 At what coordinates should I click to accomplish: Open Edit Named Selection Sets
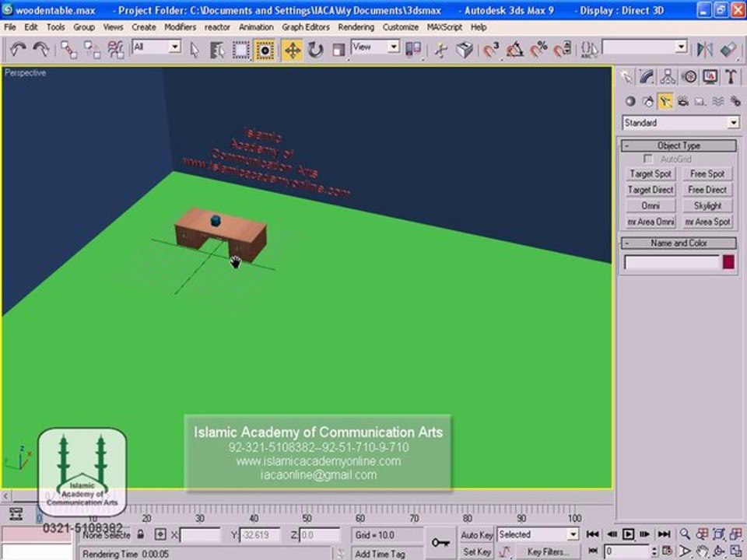(x=589, y=50)
